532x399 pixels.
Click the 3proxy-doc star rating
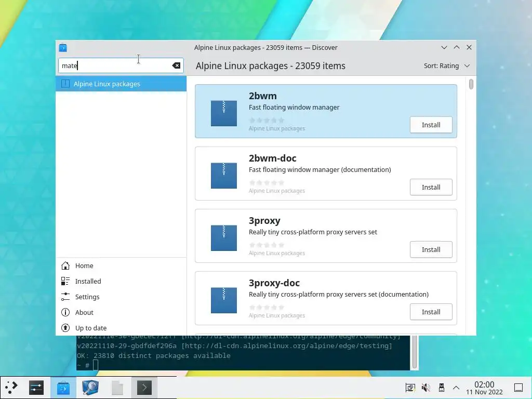267,308
